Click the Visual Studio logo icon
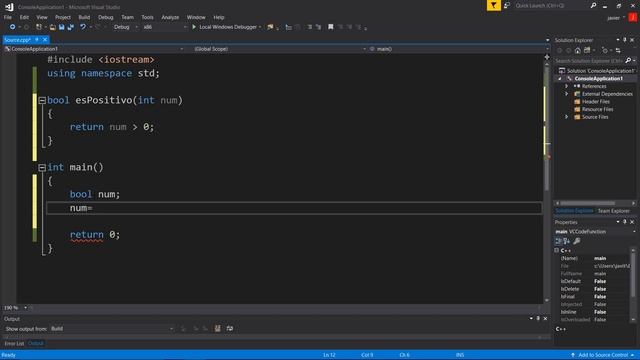This screenshot has height=360, width=640. point(9,7)
